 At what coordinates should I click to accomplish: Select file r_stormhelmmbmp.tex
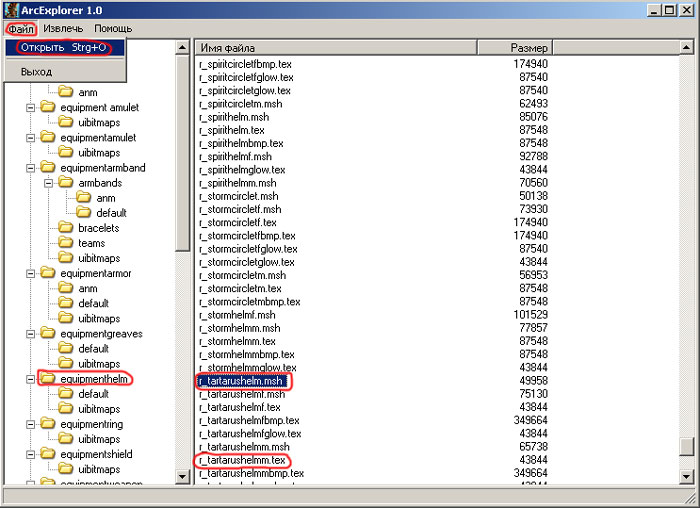point(246,354)
